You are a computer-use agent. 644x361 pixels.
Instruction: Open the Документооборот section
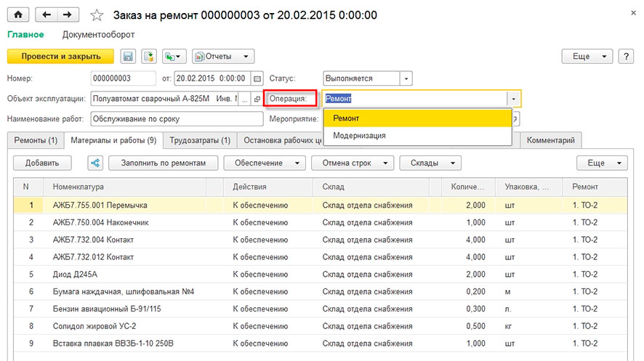tap(99, 34)
